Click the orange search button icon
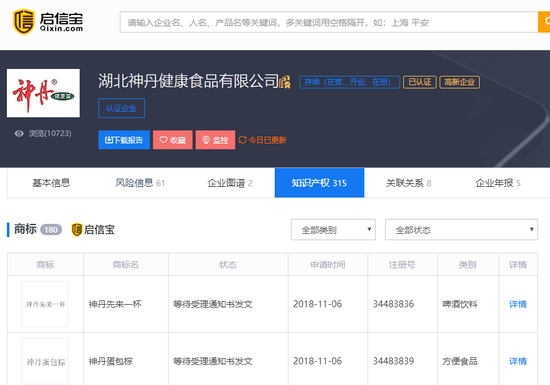This screenshot has width=550, height=385. click(545, 22)
